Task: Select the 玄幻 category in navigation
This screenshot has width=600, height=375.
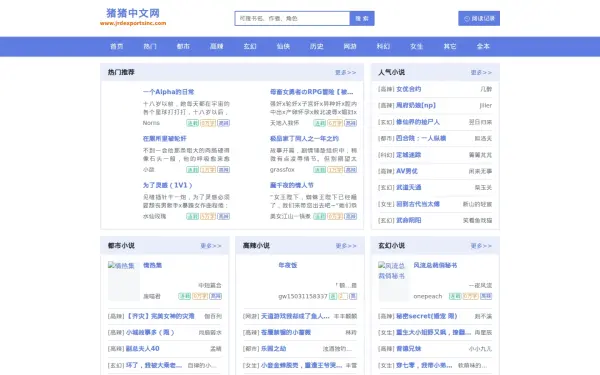Action: (250, 46)
